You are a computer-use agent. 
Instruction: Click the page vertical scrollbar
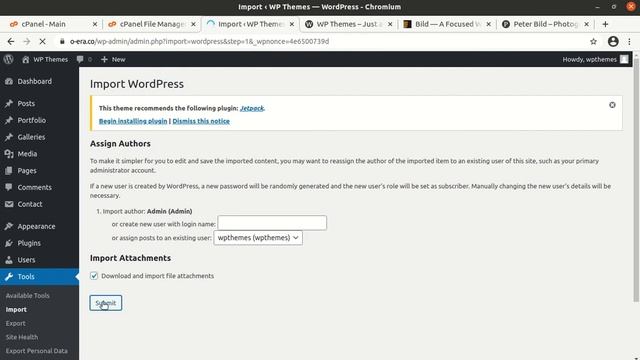[x=636, y=180]
